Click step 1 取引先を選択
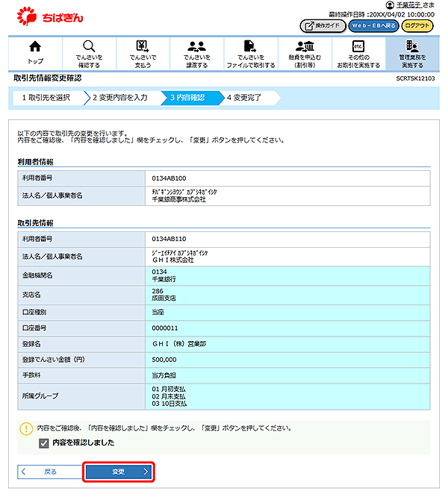The width and height of the screenshot is (448, 497). [x=46, y=98]
